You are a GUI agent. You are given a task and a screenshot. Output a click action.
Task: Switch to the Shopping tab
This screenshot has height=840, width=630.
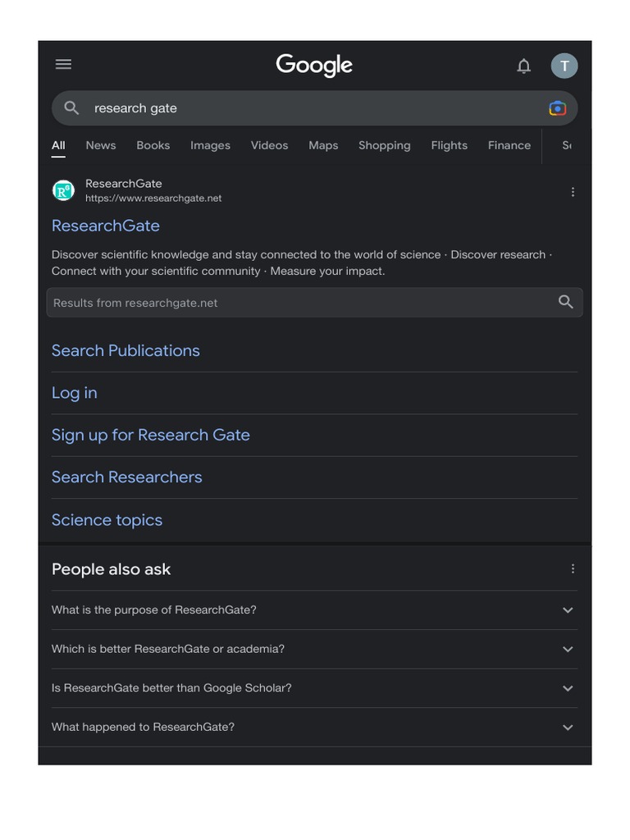pyautogui.click(x=385, y=145)
